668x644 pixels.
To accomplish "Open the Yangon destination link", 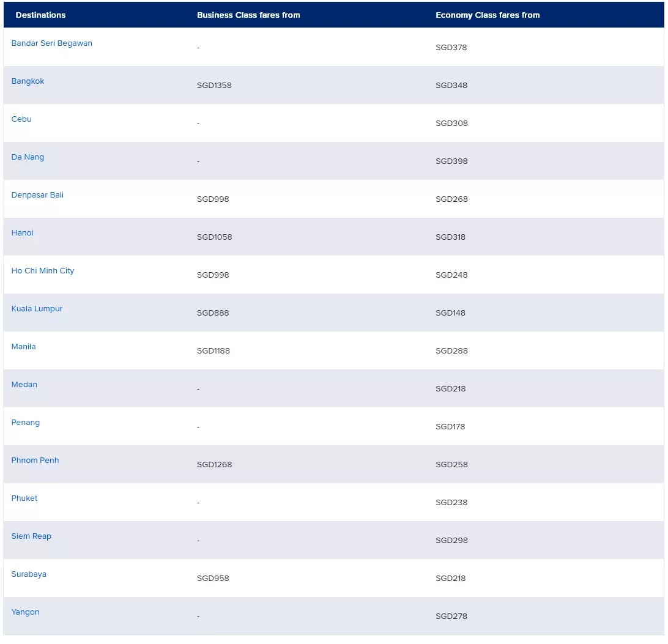I will pos(25,612).
